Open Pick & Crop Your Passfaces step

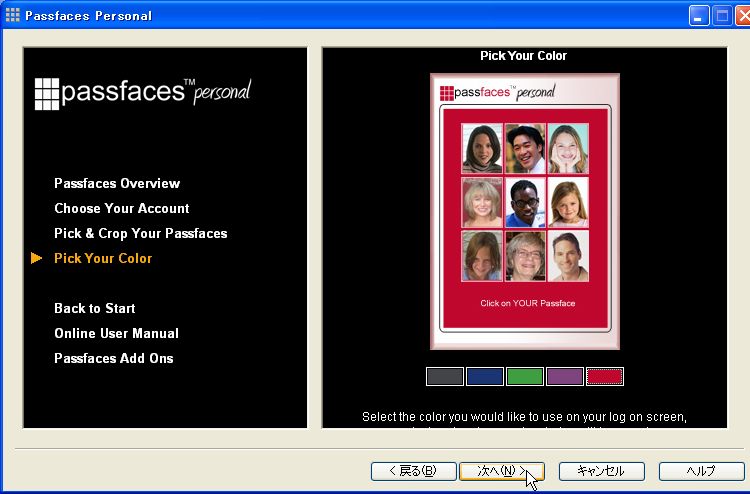click(x=141, y=233)
